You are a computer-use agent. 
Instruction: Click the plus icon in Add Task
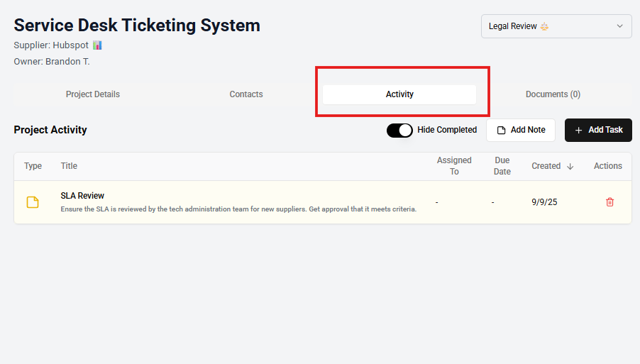tap(578, 130)
